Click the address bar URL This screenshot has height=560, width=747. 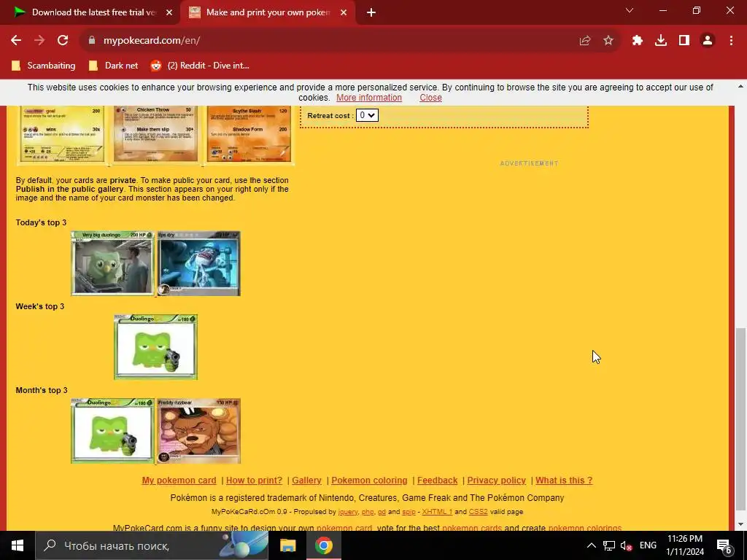152,41
